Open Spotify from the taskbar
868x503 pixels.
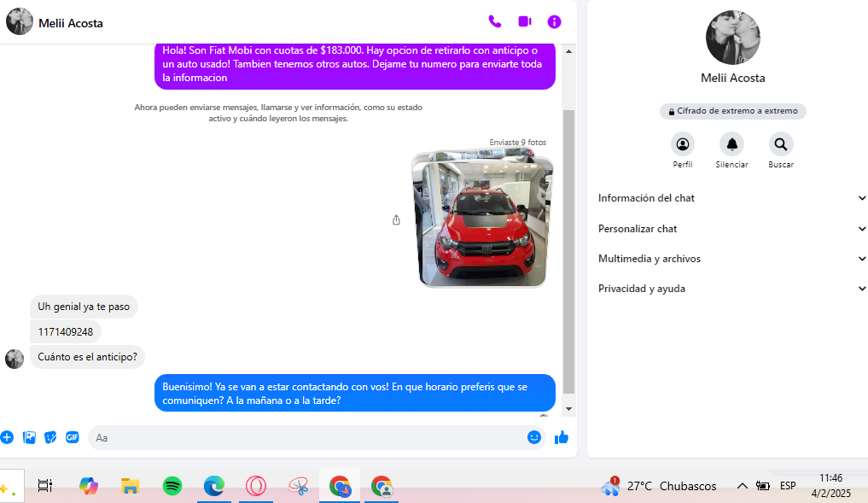(172, 486)
